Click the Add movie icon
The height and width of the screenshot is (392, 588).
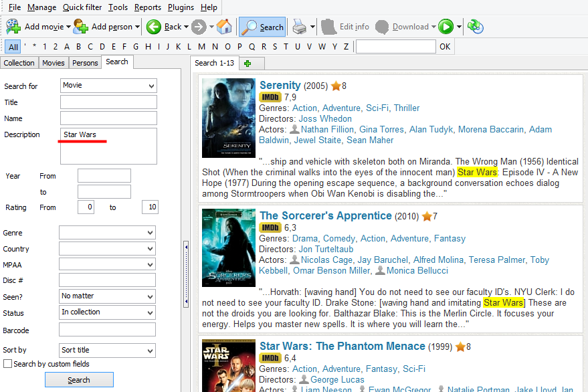(x=13, y=27)
